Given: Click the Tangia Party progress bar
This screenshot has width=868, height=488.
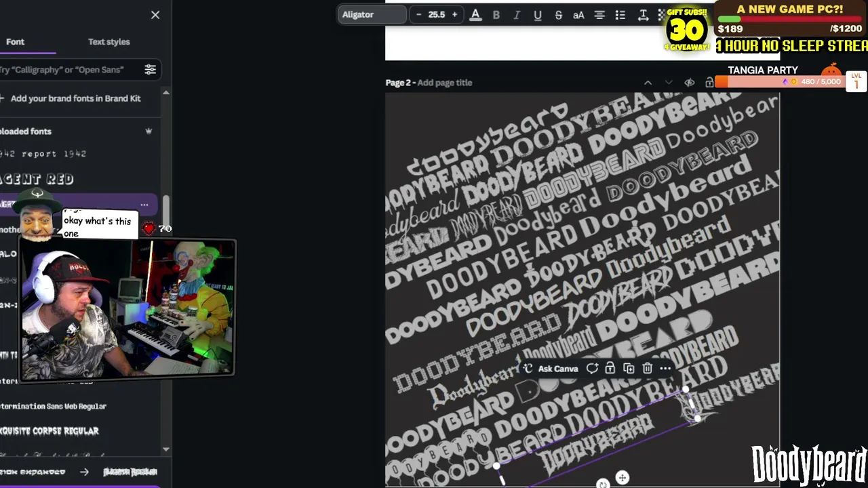Looking at the screenshot, I should tap(780, 82).
